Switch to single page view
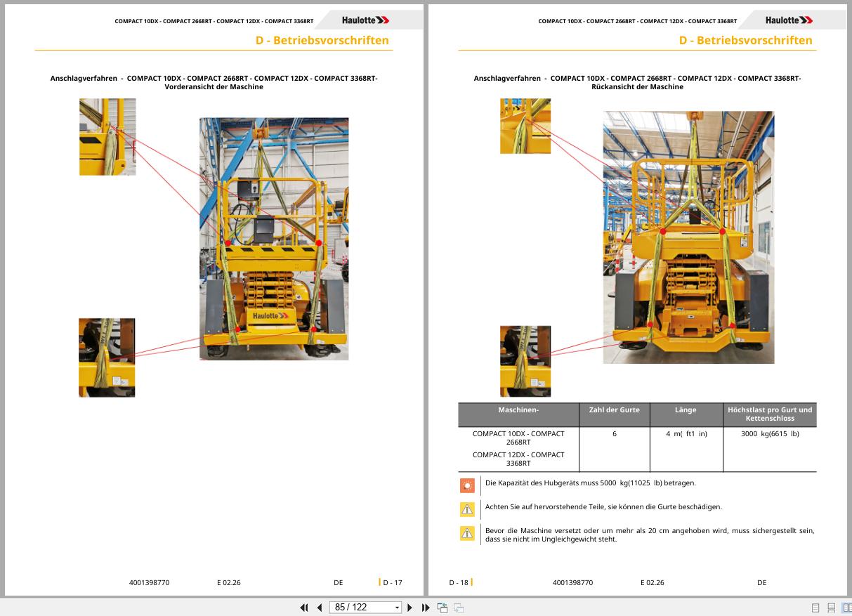 click(815, 608)
